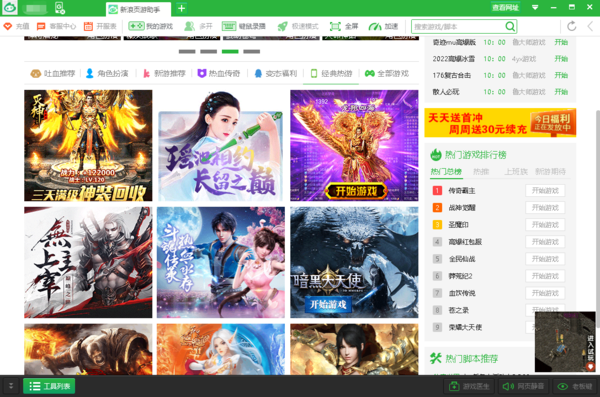
Task: Open the 天天送首冲 promo banner
Action: pyautogui.click(x=500, y=123)
